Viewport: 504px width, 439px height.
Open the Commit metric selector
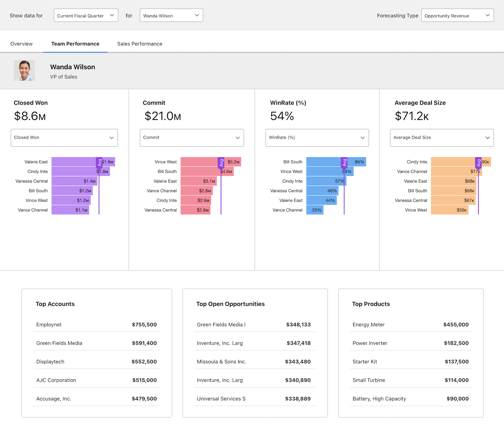point(192,138)
